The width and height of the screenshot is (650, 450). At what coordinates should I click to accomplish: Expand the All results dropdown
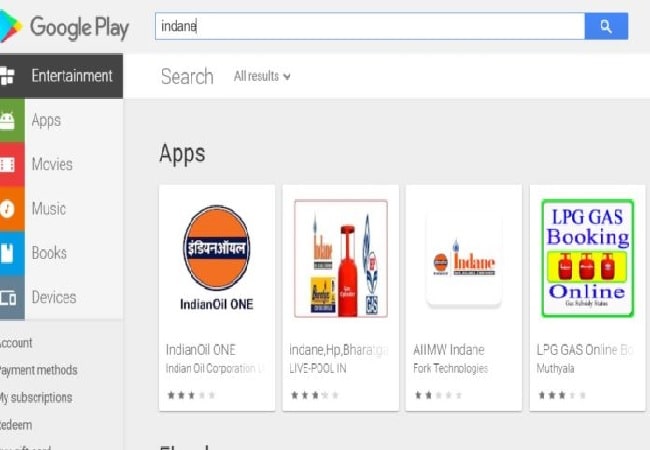tap(262, 76)
